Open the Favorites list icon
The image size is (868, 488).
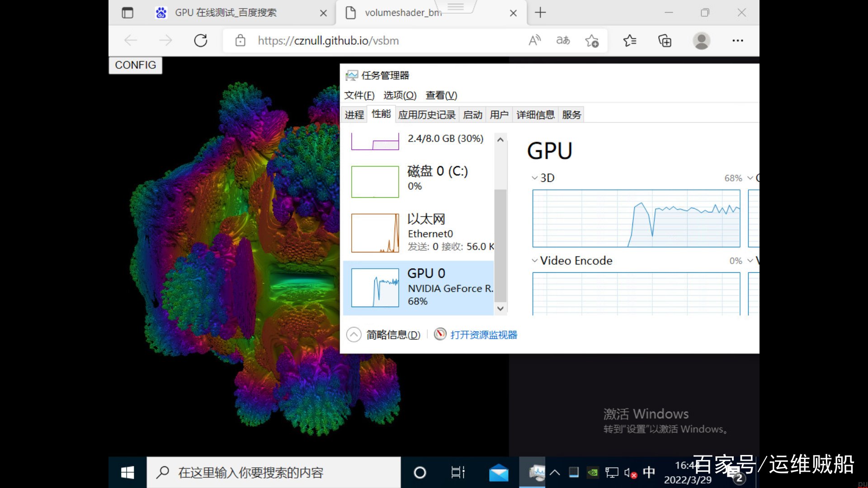point(630,41)
